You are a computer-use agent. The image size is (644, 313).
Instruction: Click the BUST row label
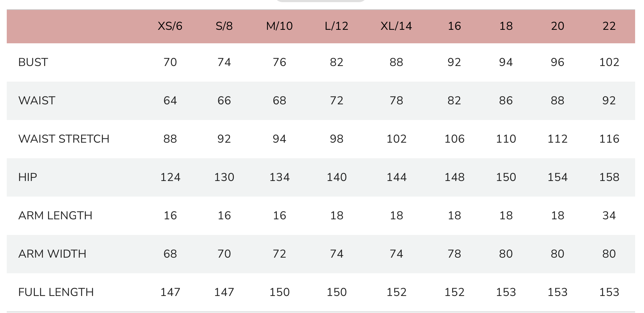pyautogui.click(x=33, y=62)
